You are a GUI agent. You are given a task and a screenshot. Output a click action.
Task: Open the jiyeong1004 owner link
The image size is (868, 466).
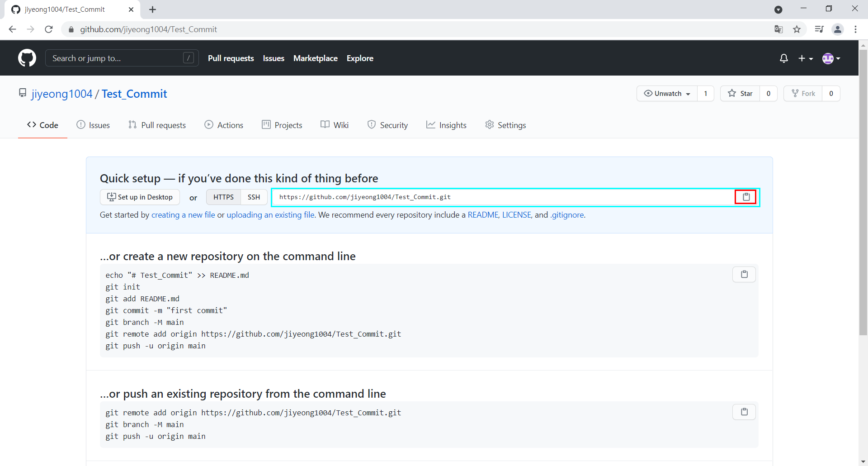pos(62,94)
